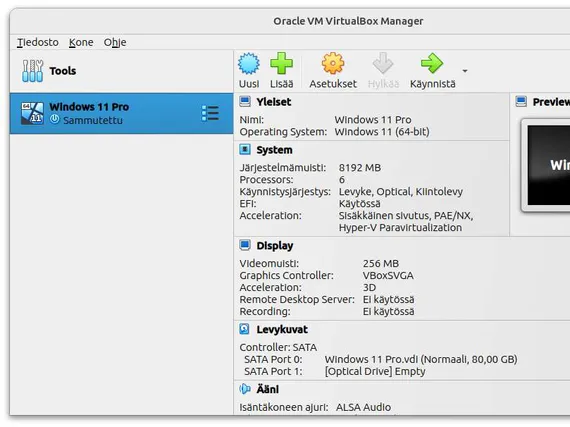Open the Yleiset section heading link
The image size is (570, 427).
[273, 102]
